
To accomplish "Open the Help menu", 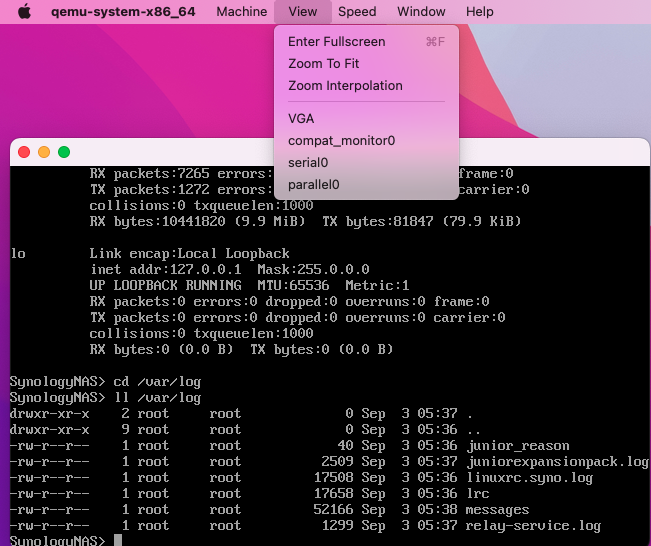I will pos(480,12).
